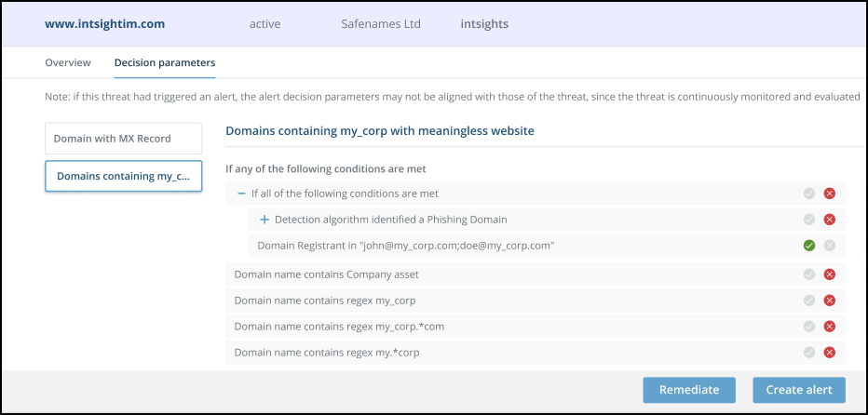This screenshot has height=415, width=868.
Task: Select Domain with MX Record rule
Action: 123,139
